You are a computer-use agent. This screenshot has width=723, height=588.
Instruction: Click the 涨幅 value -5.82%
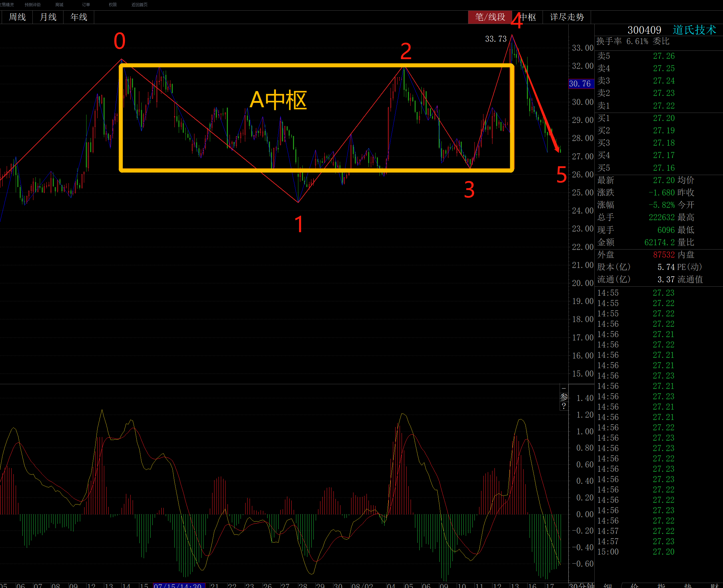(x=662, y=205)
